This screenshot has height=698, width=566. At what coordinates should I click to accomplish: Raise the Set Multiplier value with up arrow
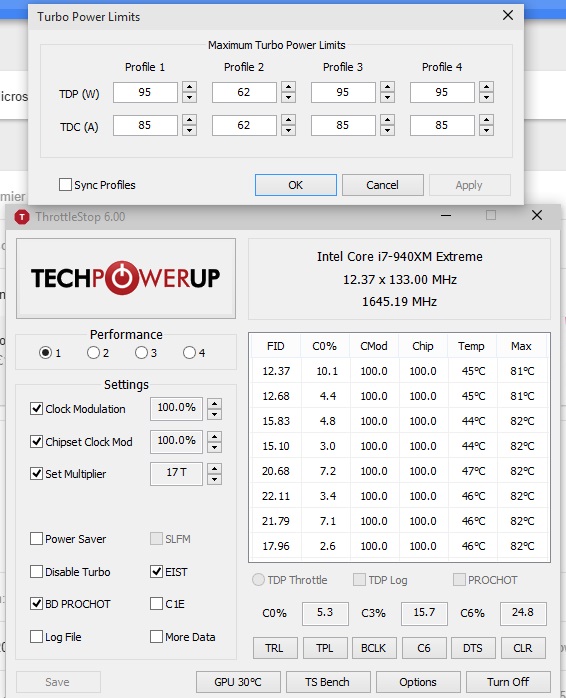click(x=215, y=469)
